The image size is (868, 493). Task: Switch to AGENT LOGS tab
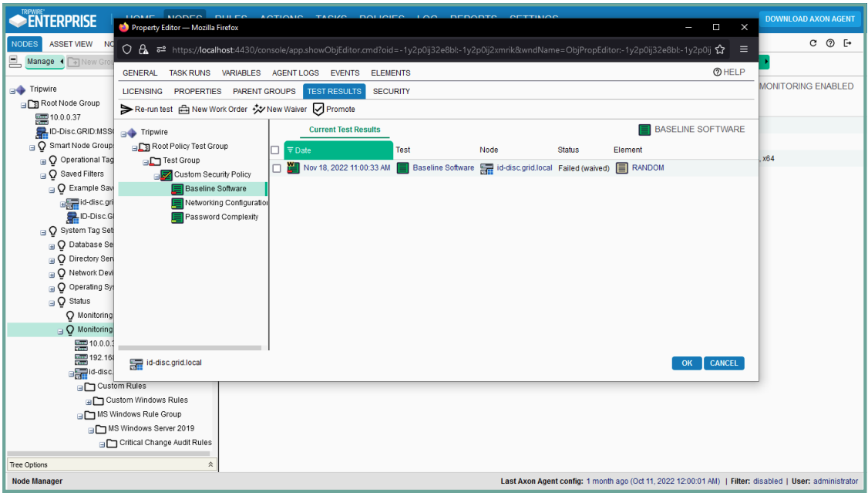(x=295, y=73)
